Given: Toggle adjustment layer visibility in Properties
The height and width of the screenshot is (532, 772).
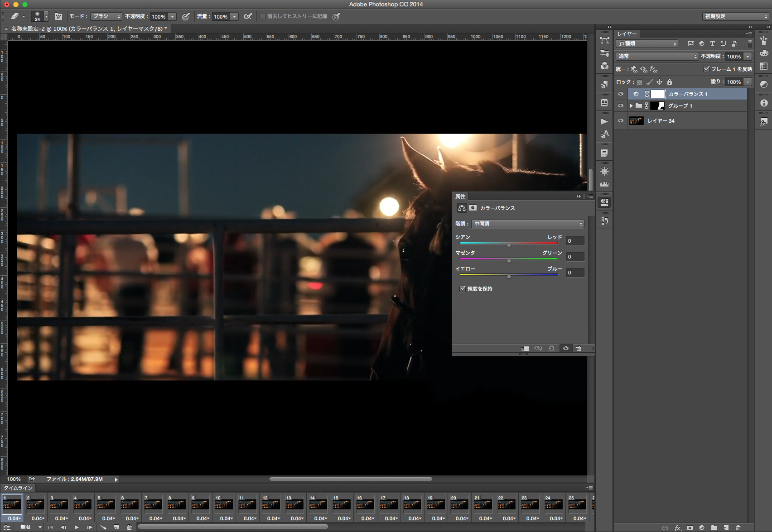Looking at the screenshot, I should click(x=565, y=348).
